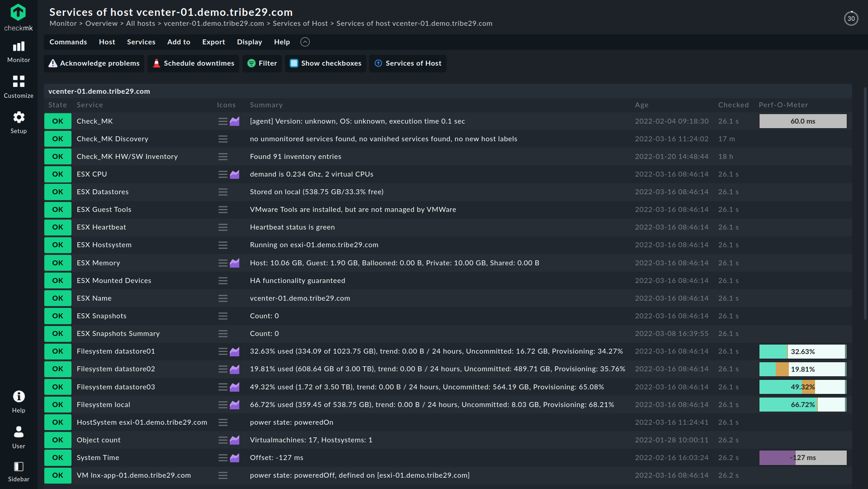Open the Display menu

[250, 42]
